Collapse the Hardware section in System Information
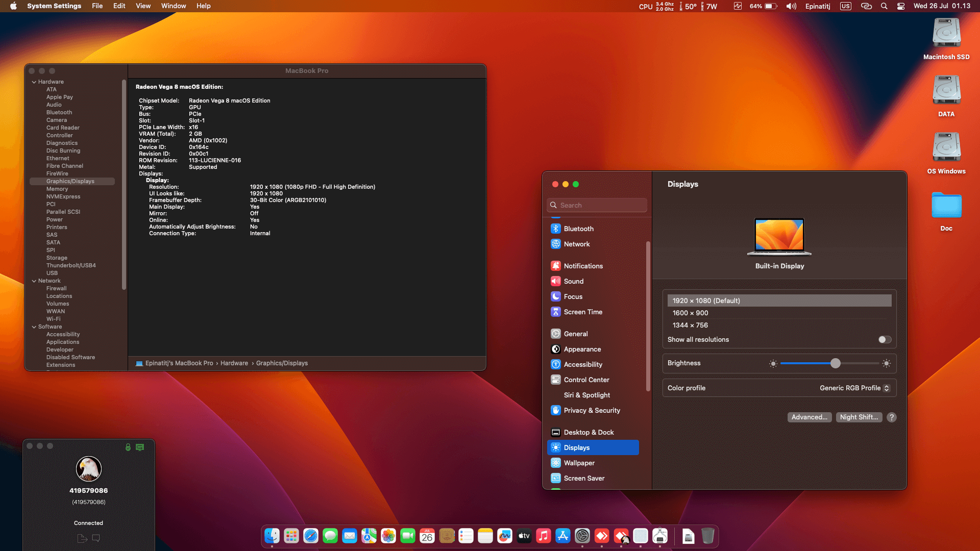 [x=34, y=82]
